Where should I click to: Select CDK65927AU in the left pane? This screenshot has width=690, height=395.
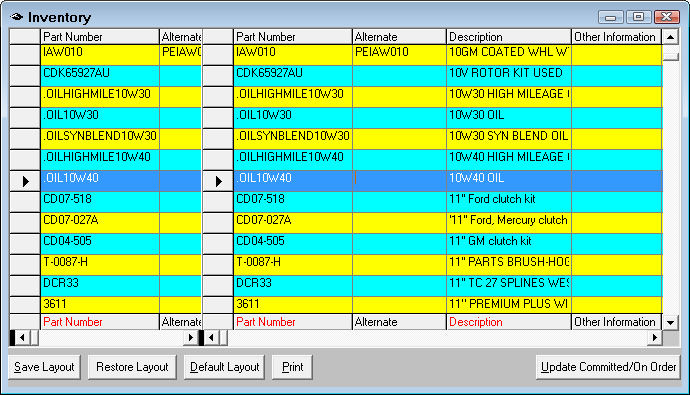99,76
